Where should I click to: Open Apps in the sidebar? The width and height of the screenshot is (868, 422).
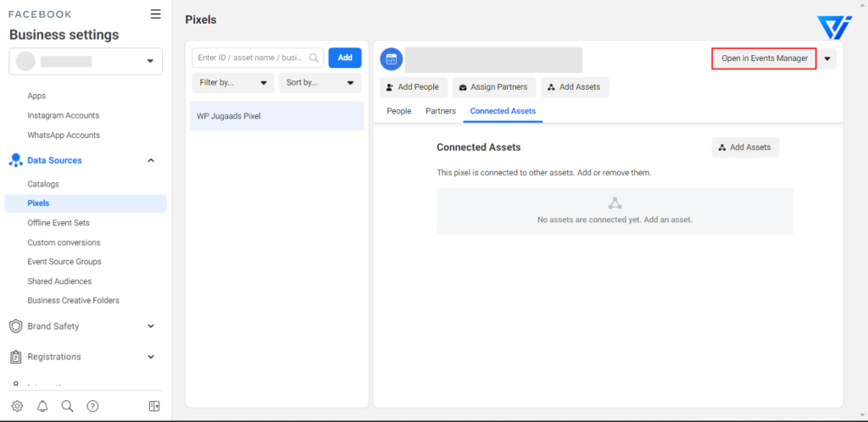pos(36,96)
